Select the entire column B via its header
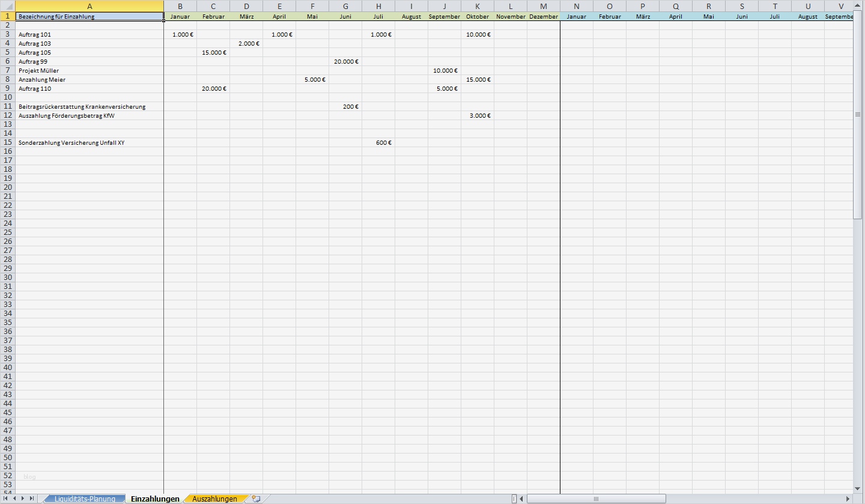The image size is (865, 504). [x=180, y=7]
